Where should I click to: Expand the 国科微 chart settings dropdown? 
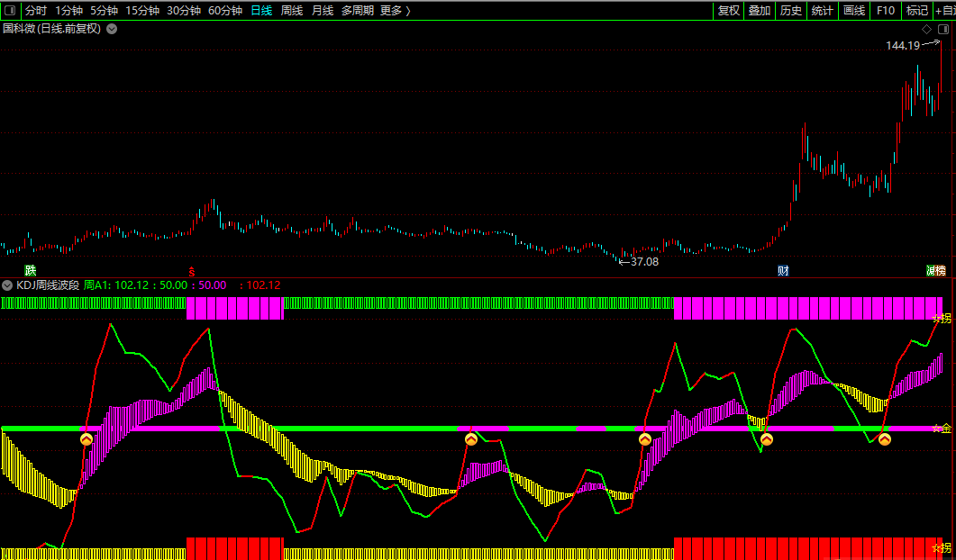[x=112, y=29]
